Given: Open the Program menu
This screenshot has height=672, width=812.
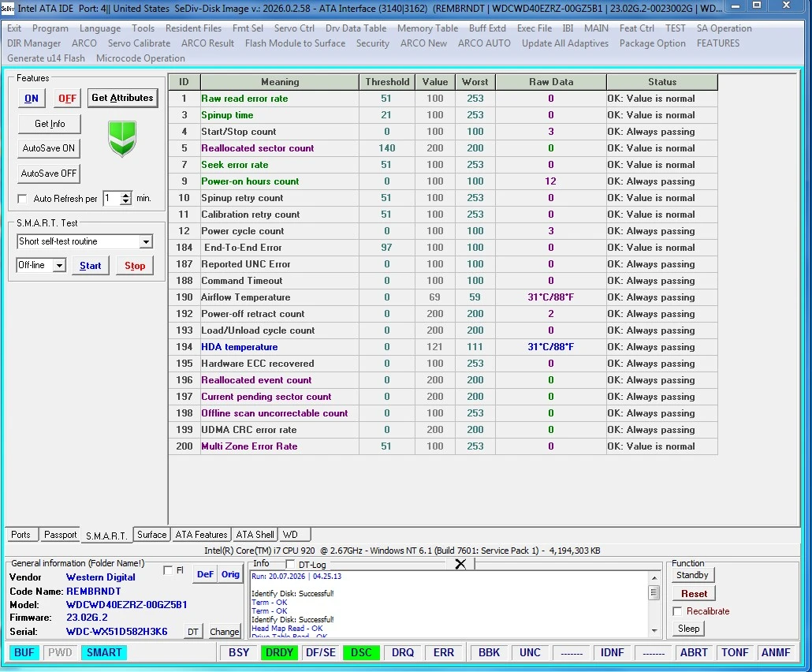Looking at the screenshot, I should [x=50, y=28].
